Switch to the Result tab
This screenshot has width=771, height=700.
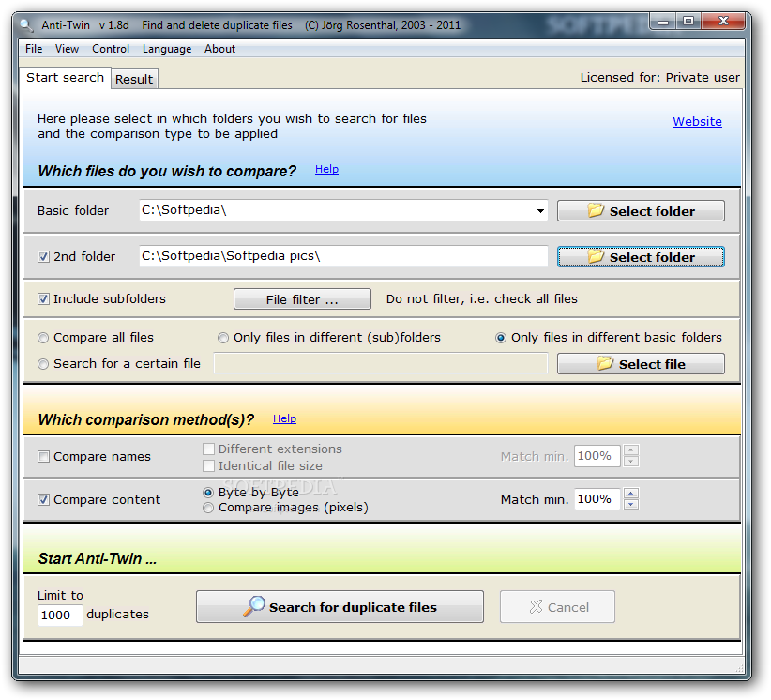coord(134,79)
